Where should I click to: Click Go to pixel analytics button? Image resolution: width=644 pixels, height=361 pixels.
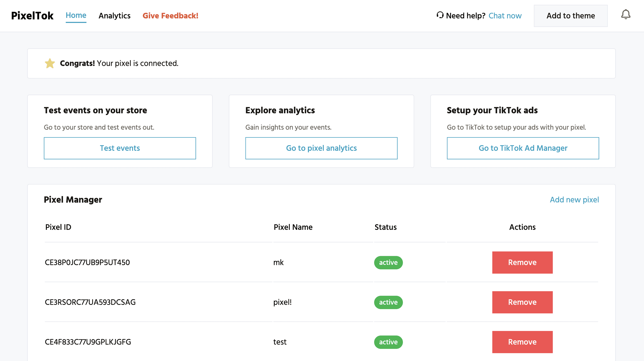click(322, 148)
